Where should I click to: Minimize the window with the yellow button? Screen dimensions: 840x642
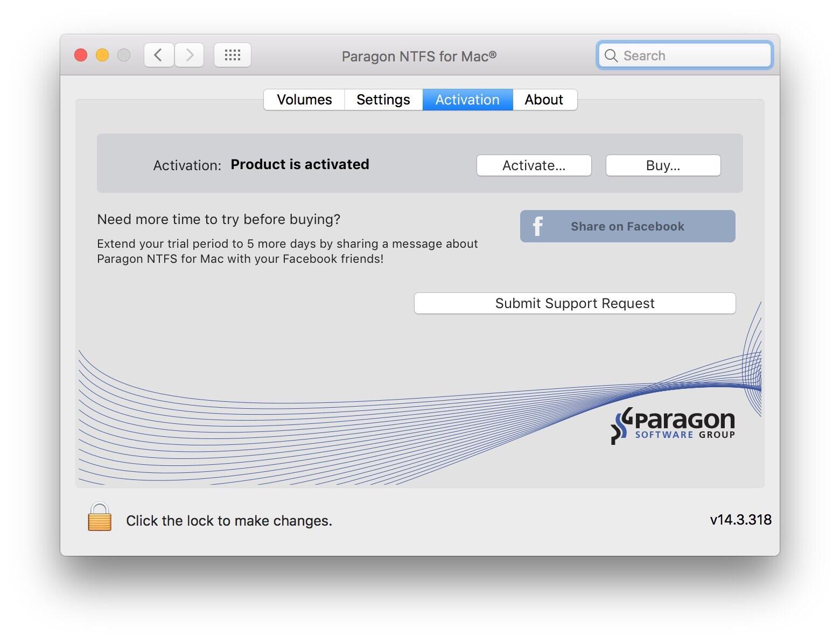click(102, 55)
